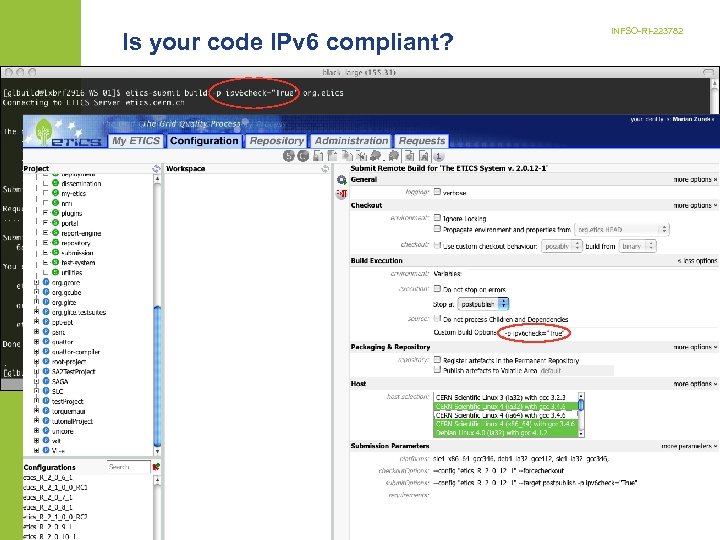Image resolution: width=720 pixels, height=540 pixels.
Task: Expand the org.glite.testsuites tree node
Action: pyautogui.click(x=36, y=311)
